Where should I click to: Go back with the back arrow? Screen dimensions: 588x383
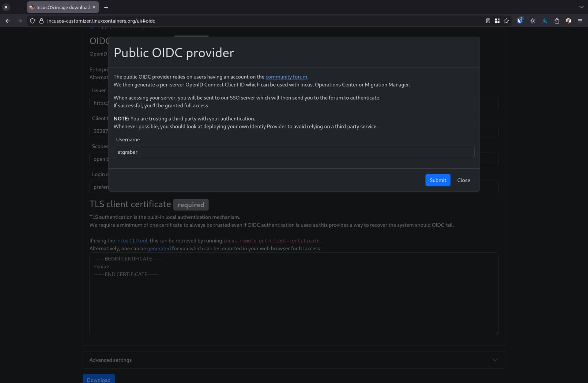point(8,21)
